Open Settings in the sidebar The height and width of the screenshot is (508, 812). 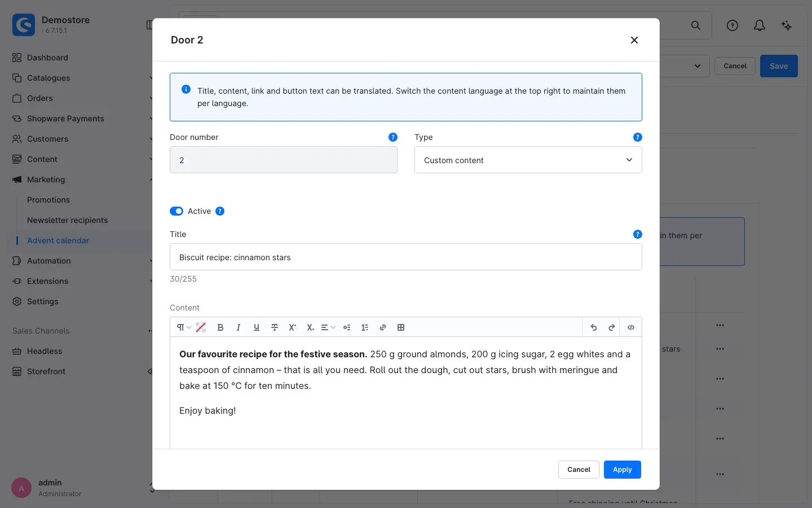tap(43, 301)
